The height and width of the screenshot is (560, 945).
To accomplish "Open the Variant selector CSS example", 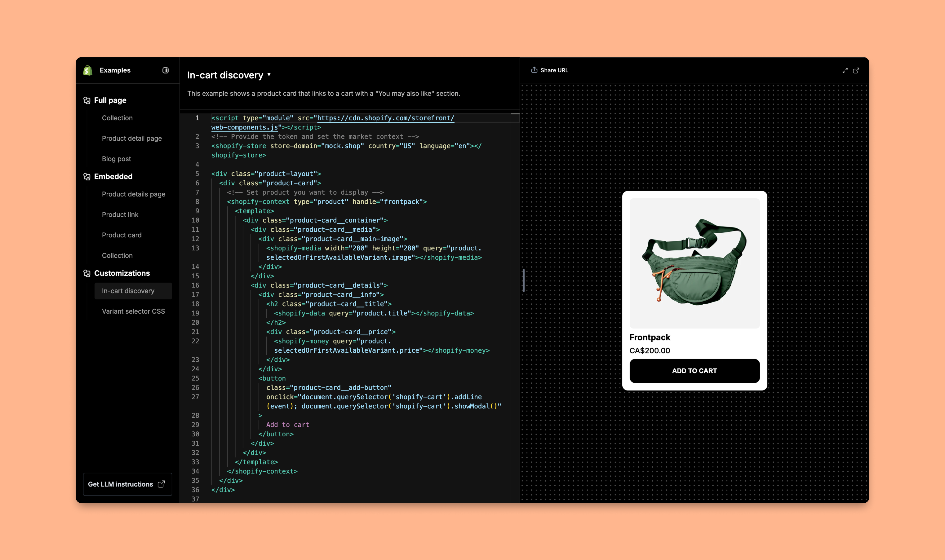I will click(x=133, y=311).
